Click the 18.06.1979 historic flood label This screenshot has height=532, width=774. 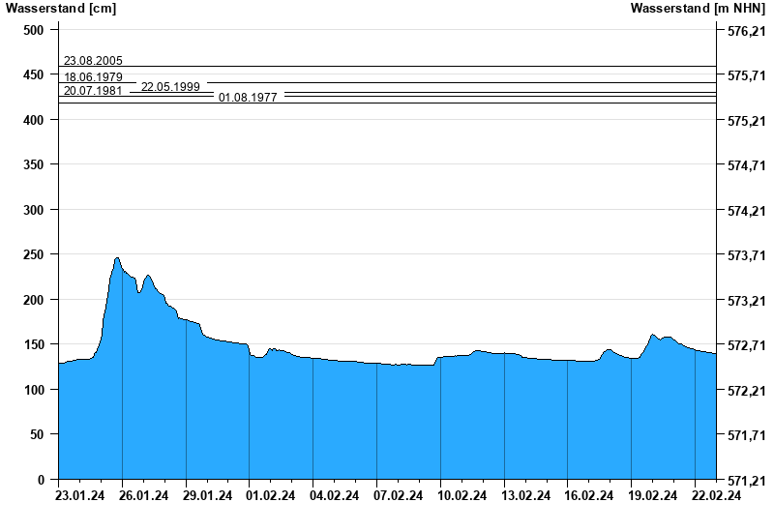(93, 76)
